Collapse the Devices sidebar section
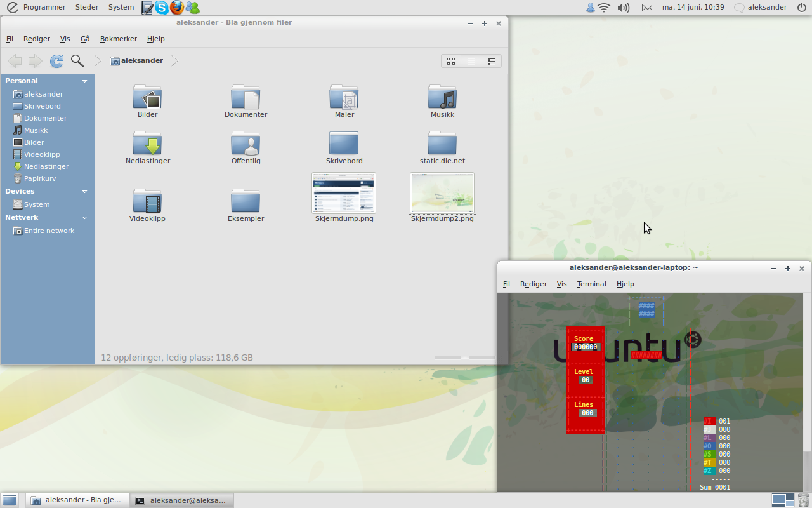This screenshot has width=812, height=508. tap(84, 192)
